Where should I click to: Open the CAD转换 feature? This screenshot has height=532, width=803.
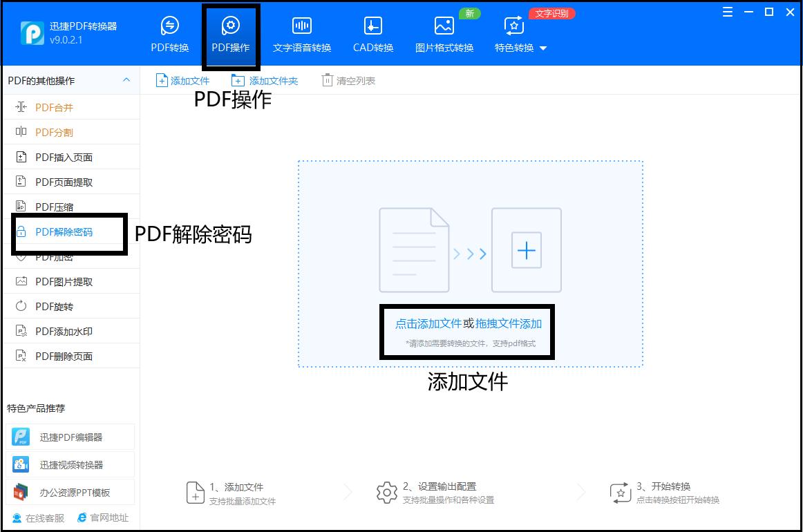372,33
